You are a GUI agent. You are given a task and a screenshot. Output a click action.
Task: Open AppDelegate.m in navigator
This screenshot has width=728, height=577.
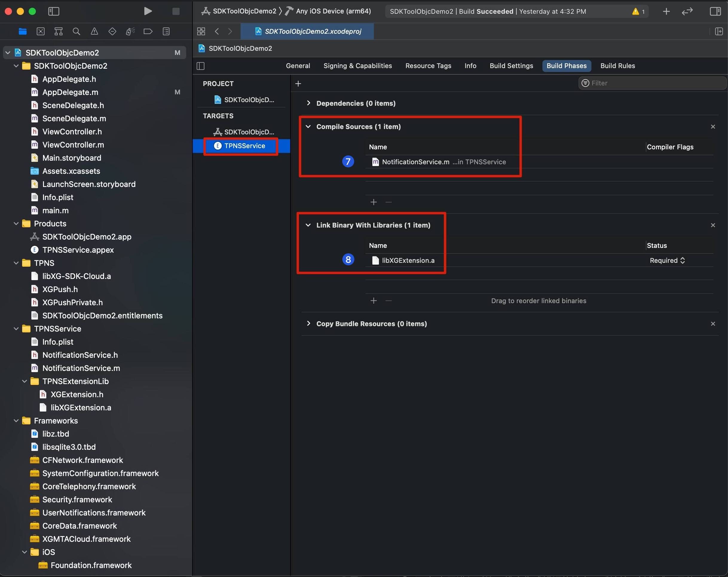click(x=70, y=92)
